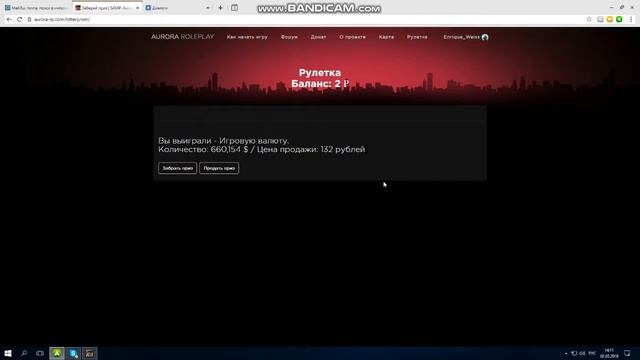The image size is (640, 360).
Task: Open the 'Карта' menu item
Action: (386, 37)
